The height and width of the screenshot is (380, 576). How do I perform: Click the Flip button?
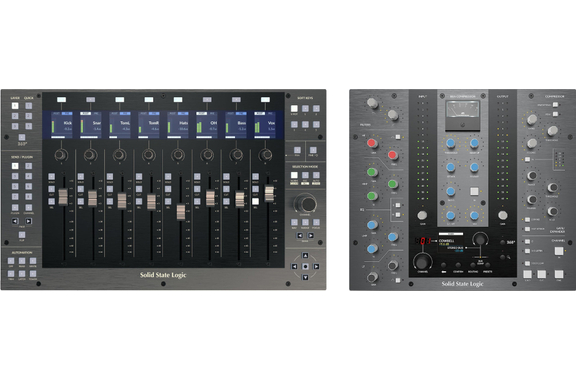22,235
